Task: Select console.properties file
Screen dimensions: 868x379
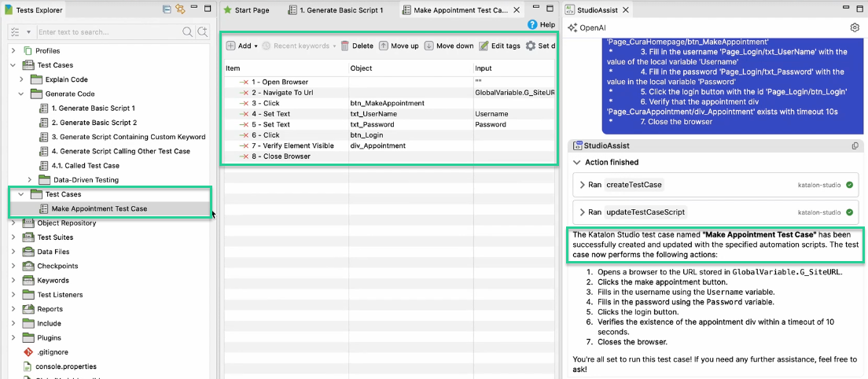Action: (x=66, y=366)
